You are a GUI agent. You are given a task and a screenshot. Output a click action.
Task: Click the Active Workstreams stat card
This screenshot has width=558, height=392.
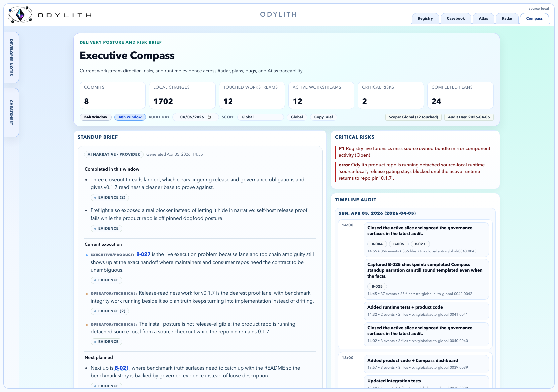click(321, 95)
